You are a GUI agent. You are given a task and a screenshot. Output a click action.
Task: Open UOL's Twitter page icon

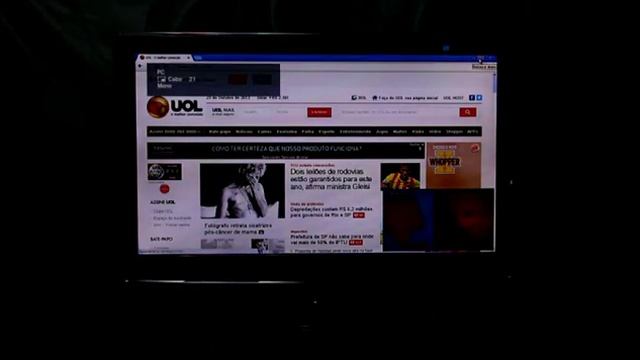(479, 98)
